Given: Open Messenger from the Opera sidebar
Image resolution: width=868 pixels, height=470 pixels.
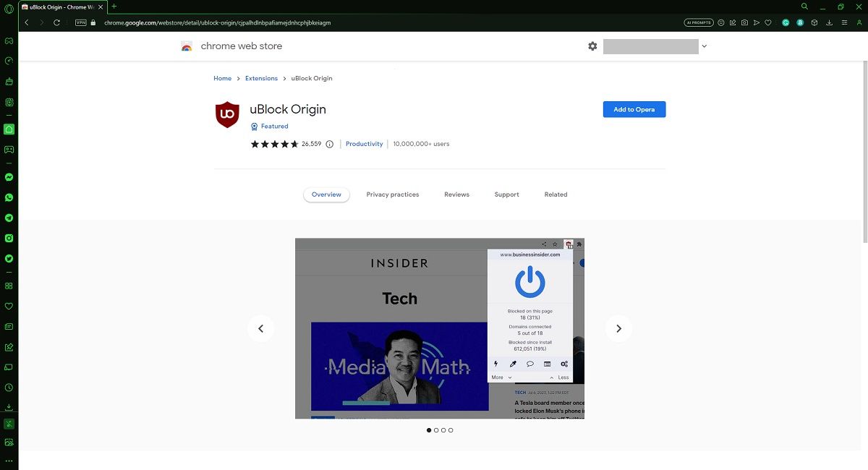Looking at the screenshot, I should pyautogui.click(x=9, y=177).
